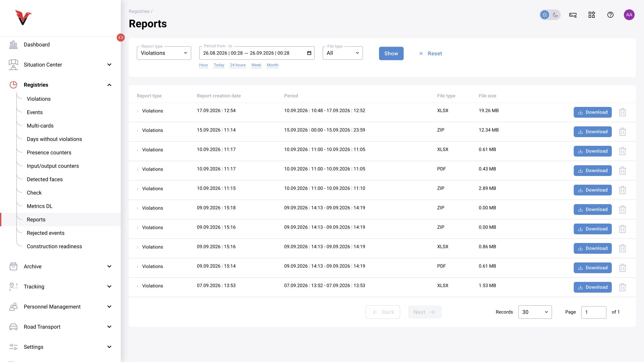Click the Page number input field
The image size is (644, 362).
(x=594, y=312)
